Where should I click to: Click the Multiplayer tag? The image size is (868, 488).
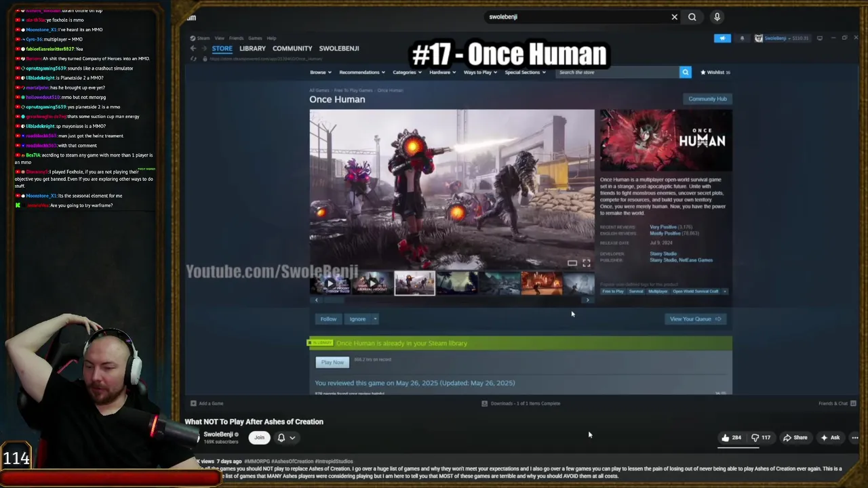pos(658,291)
